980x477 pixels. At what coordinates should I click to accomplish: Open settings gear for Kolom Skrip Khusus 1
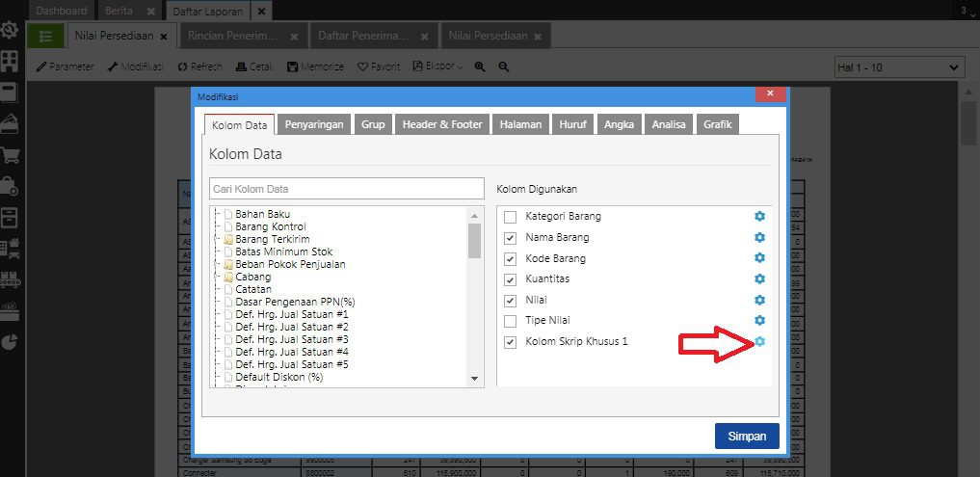pyautogui.click(x=759, y=341)
